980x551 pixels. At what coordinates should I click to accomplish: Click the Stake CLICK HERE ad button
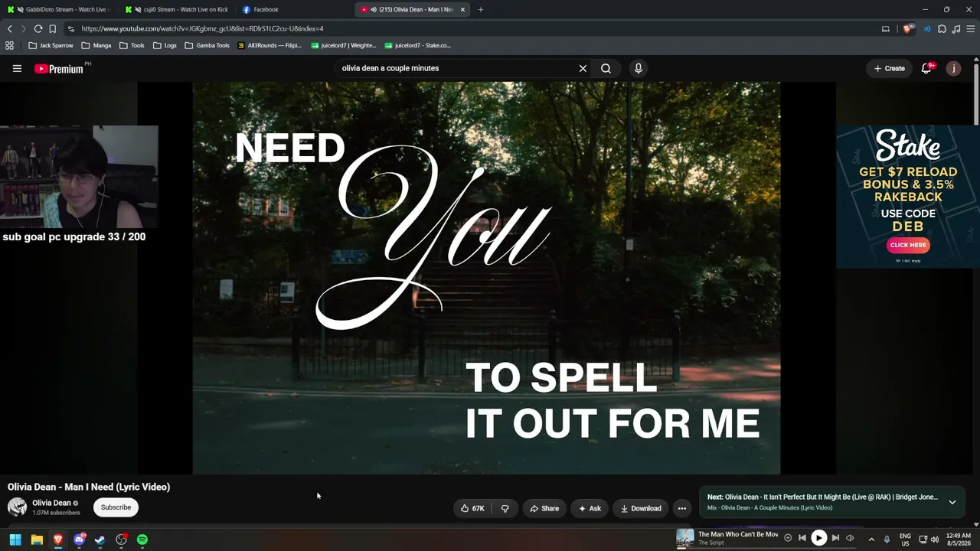pos(908,245)
